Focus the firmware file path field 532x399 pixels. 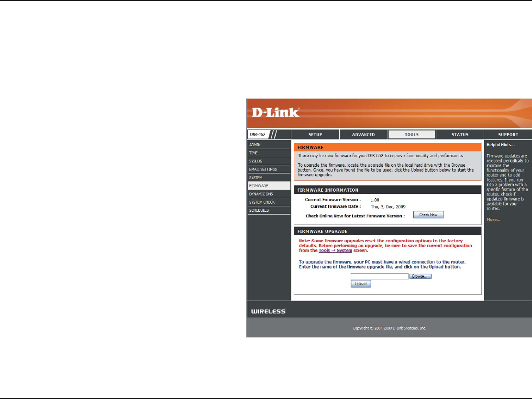(379, 276)
